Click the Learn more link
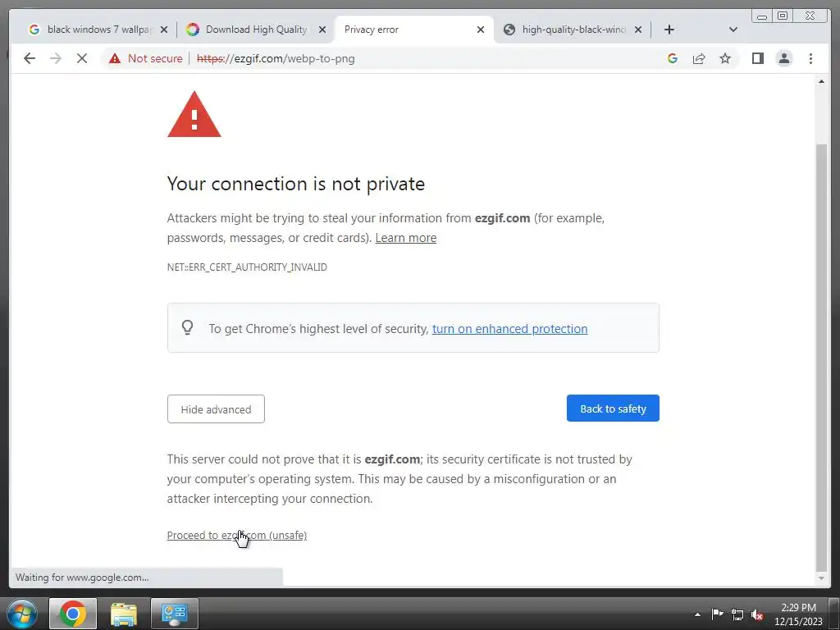Screen dimensions: 840x630 pyautogui.click(x=405, y=238)
